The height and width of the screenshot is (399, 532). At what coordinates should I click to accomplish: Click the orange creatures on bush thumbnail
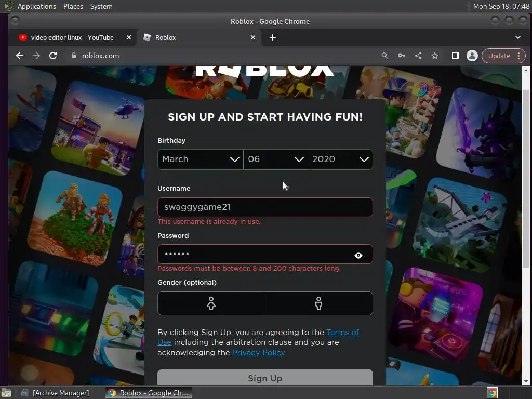click(75, 219)
